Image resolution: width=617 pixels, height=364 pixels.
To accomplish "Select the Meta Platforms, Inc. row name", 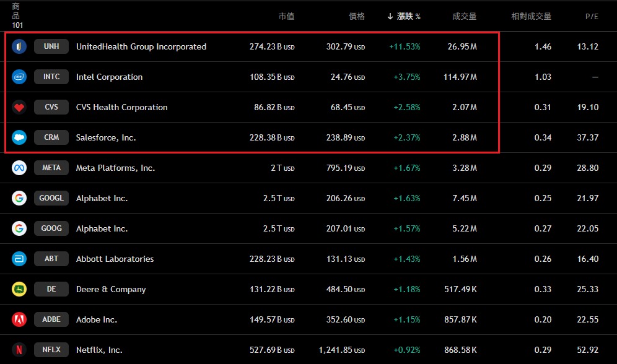I will point(115,168).
